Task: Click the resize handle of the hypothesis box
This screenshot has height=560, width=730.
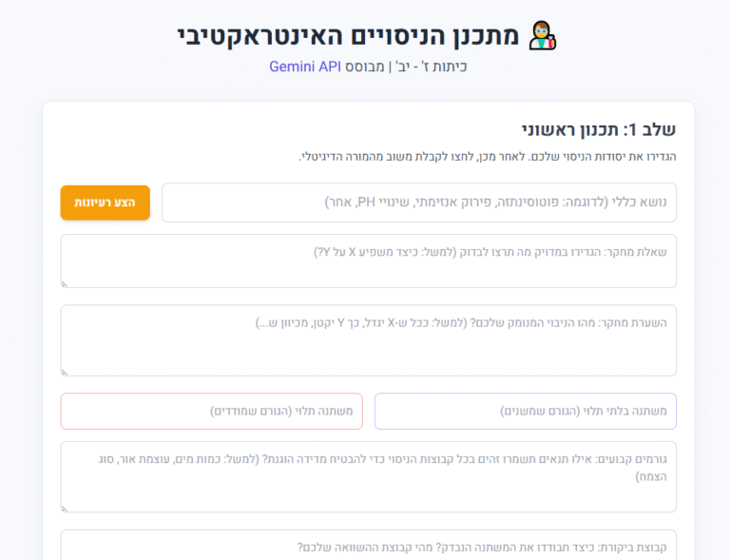Action: pos(66,371)
